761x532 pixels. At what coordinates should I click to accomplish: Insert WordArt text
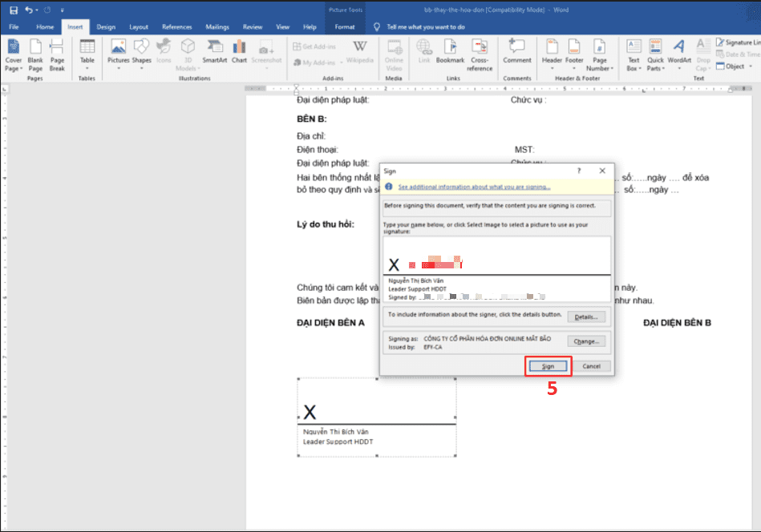(x=679, y=54)
